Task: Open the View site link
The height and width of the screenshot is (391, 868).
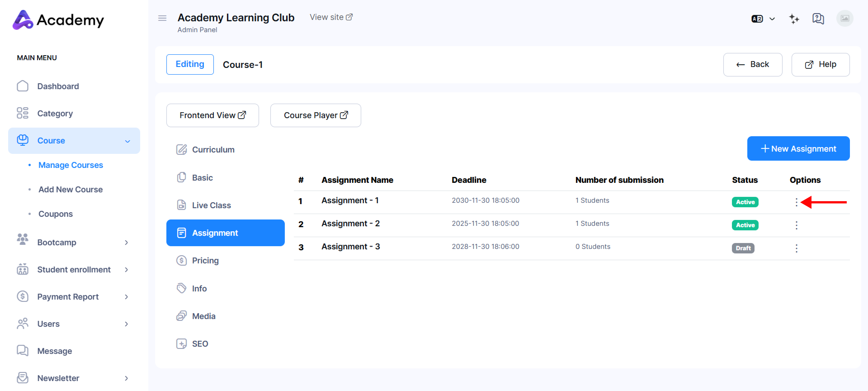Action: 331,17
